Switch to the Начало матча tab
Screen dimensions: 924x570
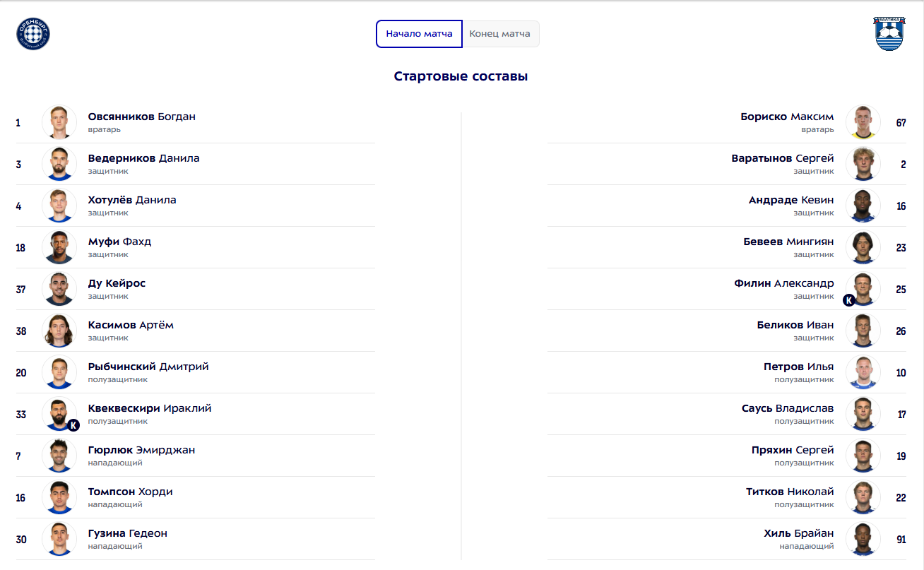pyautogui.click(x=419, y=34)
